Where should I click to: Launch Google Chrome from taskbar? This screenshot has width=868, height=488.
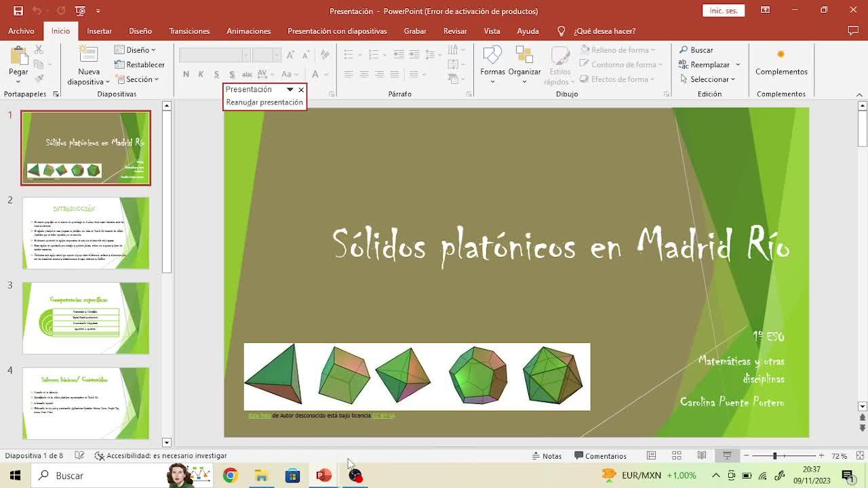[231, 476]
